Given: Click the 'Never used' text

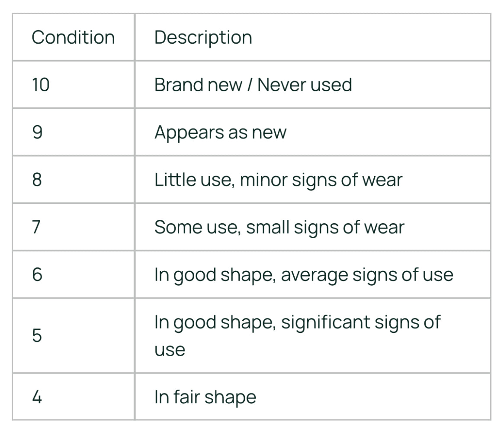Looking at the screenshot, I should pos(304,85).
